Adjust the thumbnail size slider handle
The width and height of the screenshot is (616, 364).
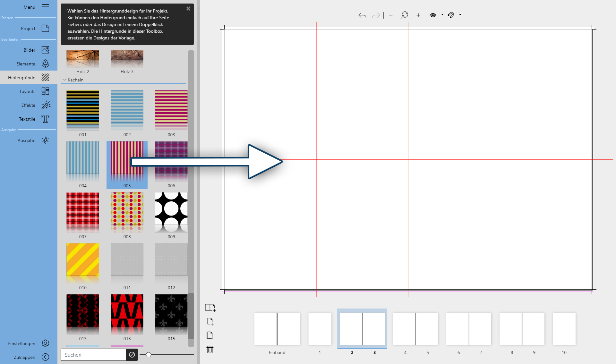tap(148, 355)
